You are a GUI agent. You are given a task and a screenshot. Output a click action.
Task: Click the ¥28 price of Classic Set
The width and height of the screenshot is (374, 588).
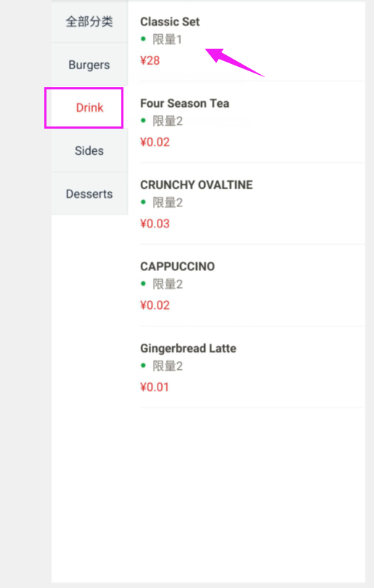coord(150,60)
